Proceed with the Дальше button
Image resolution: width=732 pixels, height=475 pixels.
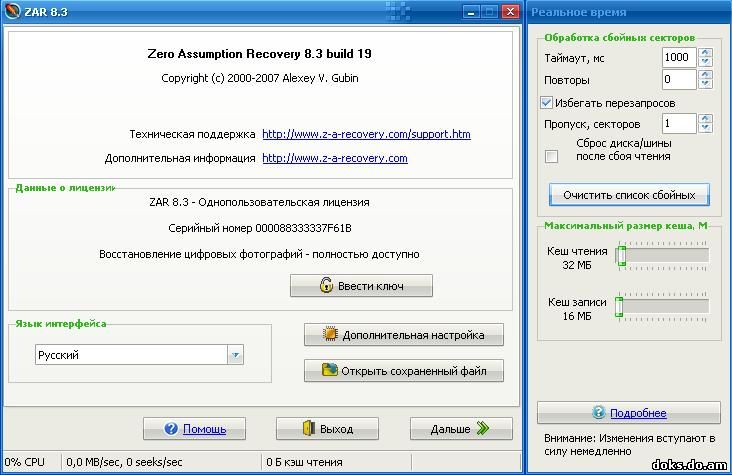[461, 428]
